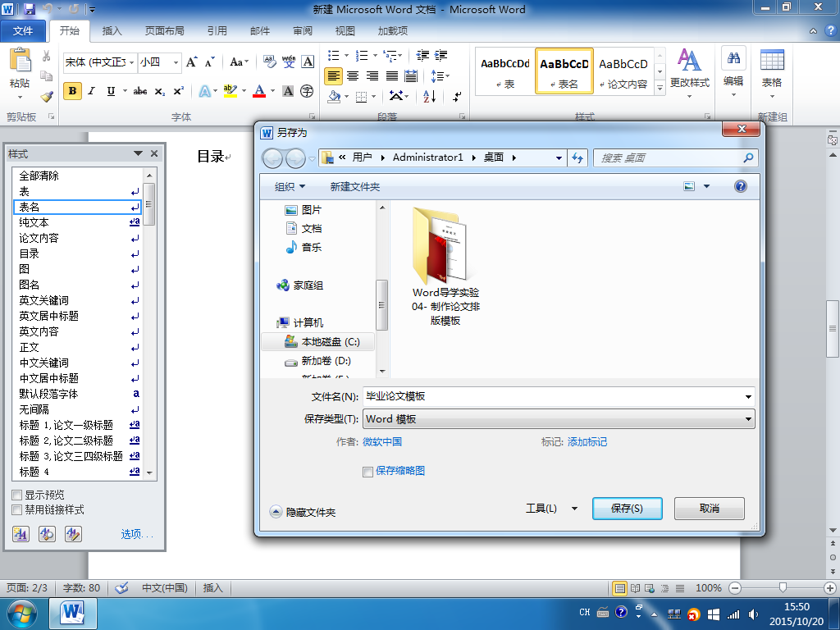Open Help in the Save As dialog

(x=741, y=186)
